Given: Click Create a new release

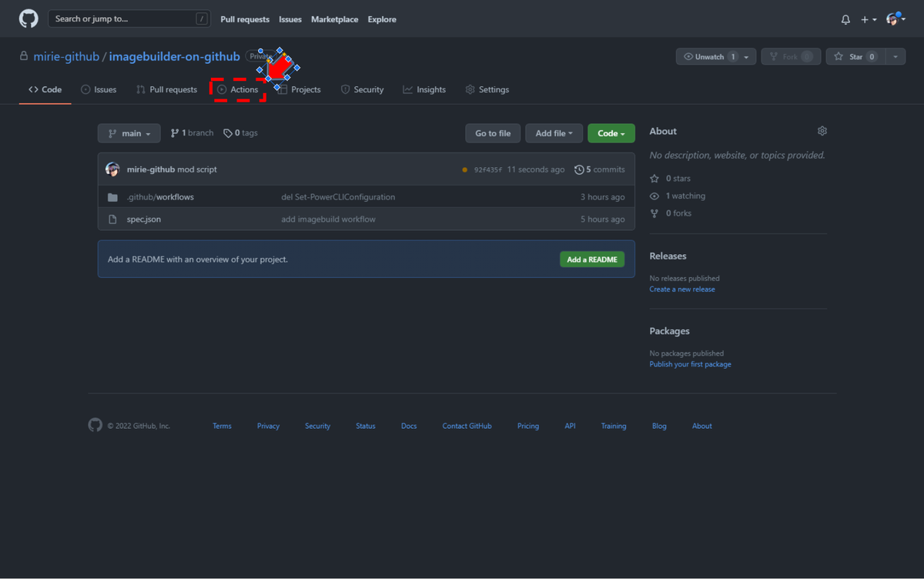Looking at the screenshot, I should point(682,289).
